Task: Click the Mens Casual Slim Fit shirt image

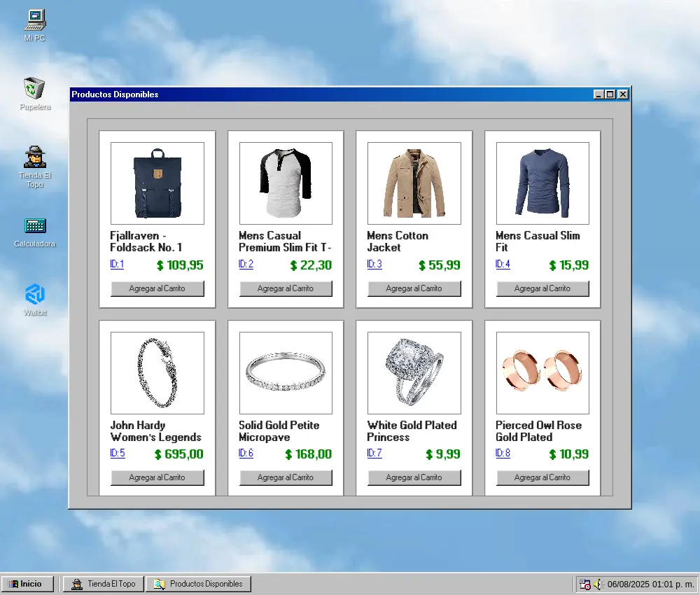Action: point(542,183)
